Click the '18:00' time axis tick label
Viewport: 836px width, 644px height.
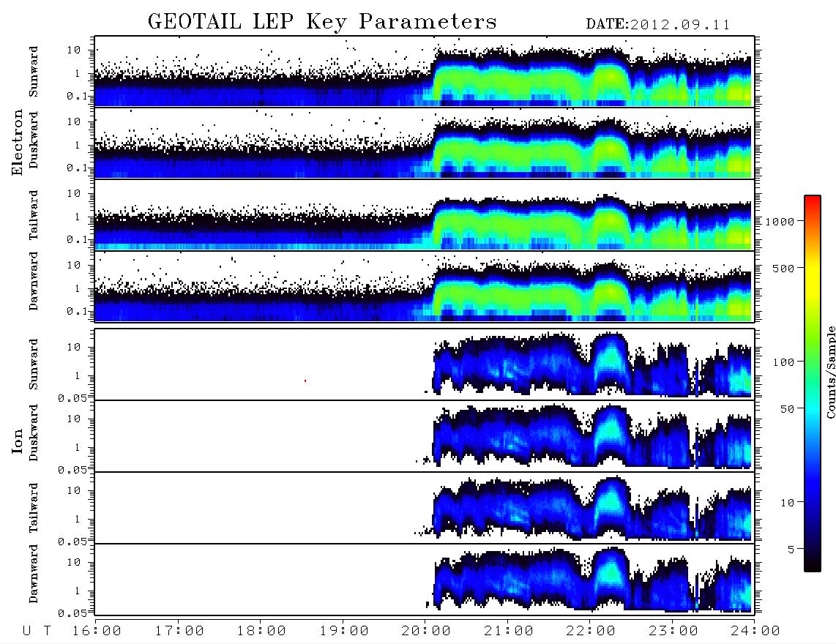pyautogui.click(x=262, y=632)
